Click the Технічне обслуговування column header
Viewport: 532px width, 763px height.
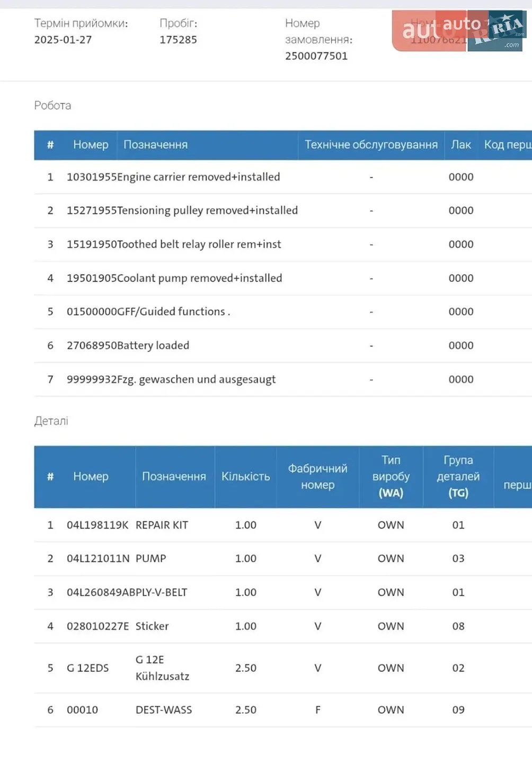point(371,145)
